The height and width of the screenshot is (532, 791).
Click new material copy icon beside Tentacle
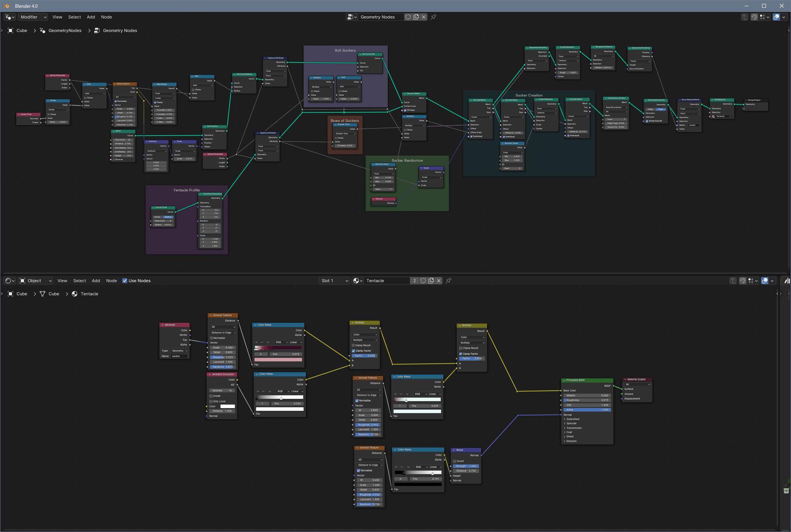(431, 281)
